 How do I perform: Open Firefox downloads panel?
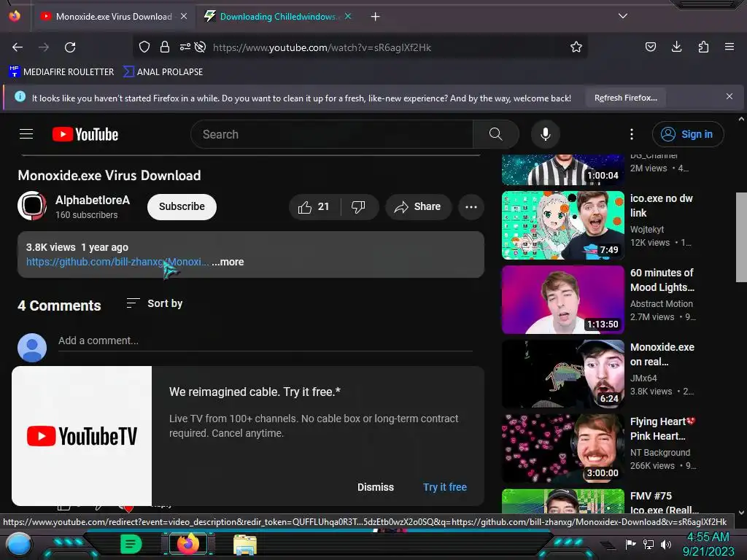(676, 47)
